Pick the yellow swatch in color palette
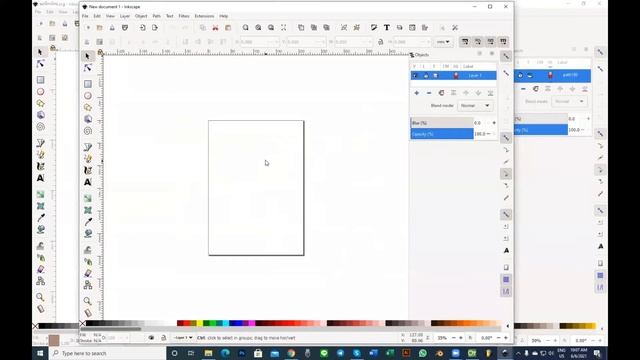The width and height of the screenshot is (640, 360). point(200,323)
